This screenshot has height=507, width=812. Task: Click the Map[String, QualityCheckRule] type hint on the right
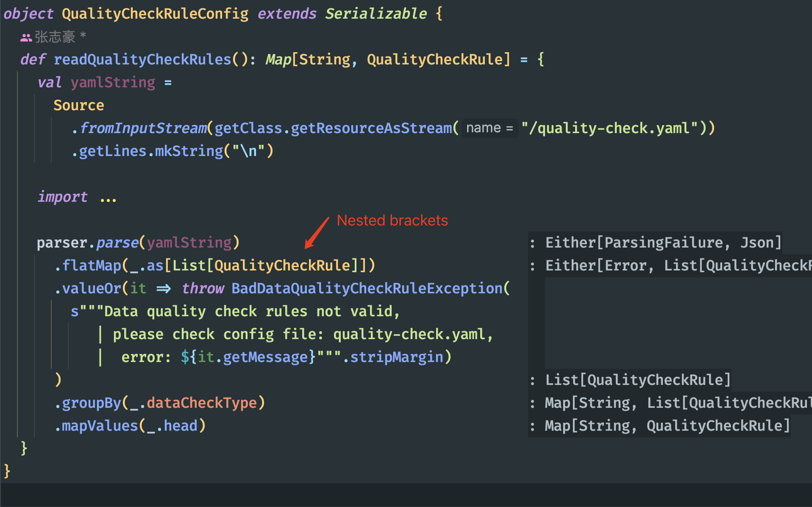[x=667, y=426]
